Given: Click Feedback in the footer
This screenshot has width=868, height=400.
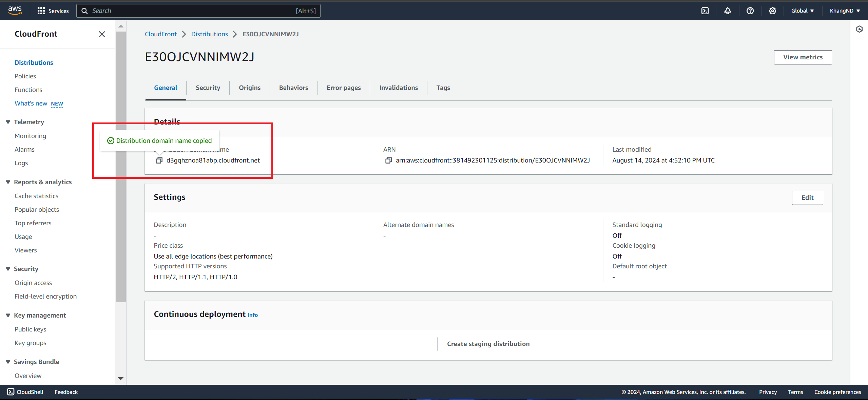Looking at the screenshot, I should pyautogui.click(x=66, y=392).
